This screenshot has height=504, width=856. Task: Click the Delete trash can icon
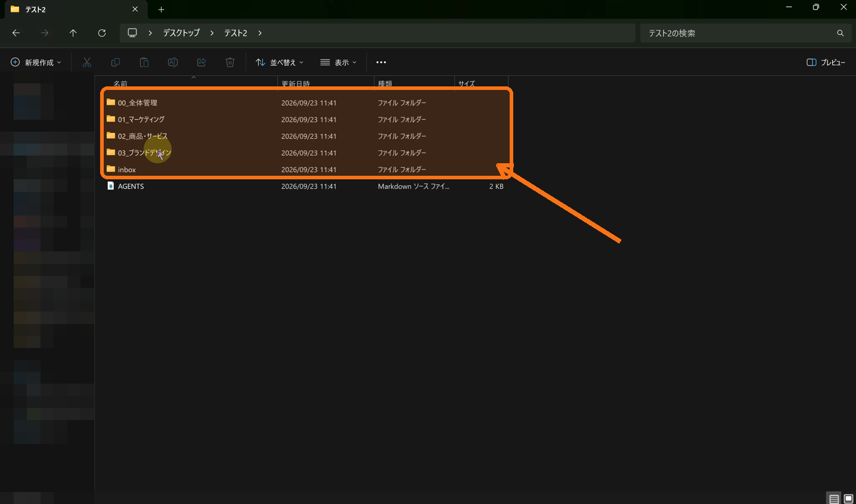[230, 62]
